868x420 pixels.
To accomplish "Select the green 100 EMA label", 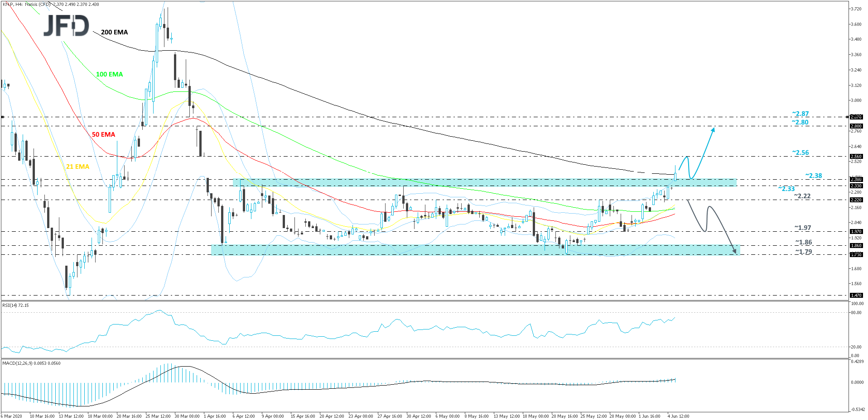I will pyautogui.click(x=109, y=74).
